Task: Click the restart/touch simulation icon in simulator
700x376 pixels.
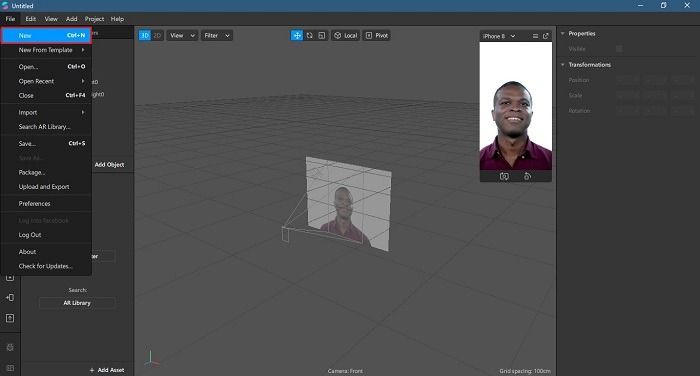Action: 527,176
